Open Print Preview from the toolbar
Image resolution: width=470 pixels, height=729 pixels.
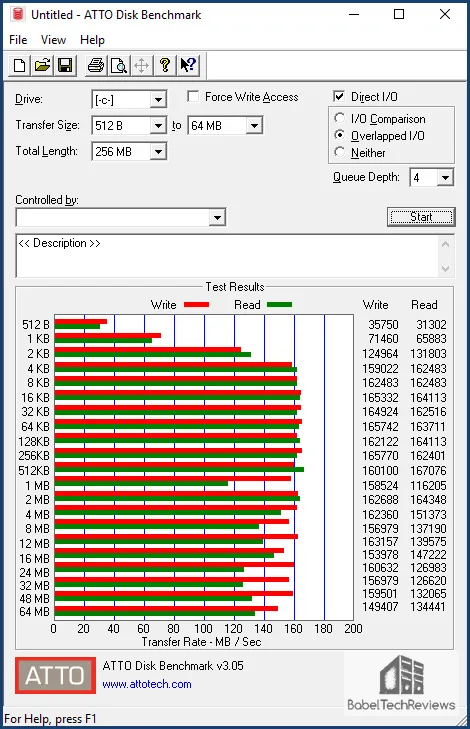pos(119,66)
